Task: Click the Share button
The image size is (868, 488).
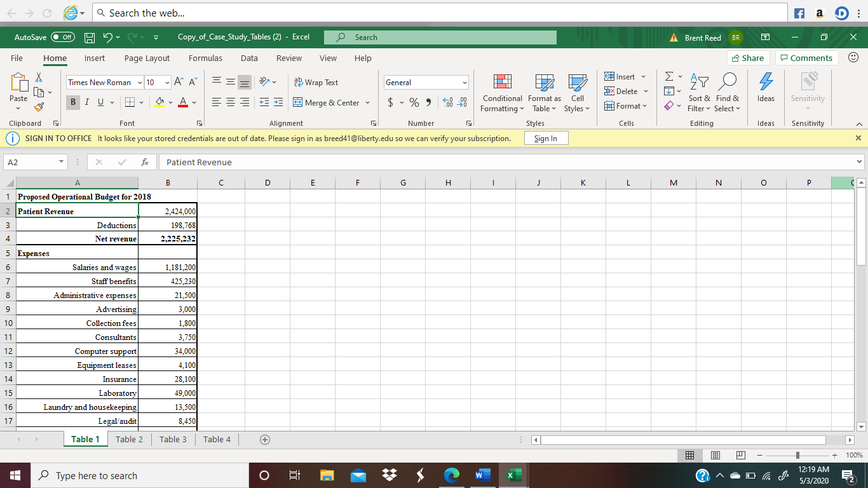Action: click(748, 58)
